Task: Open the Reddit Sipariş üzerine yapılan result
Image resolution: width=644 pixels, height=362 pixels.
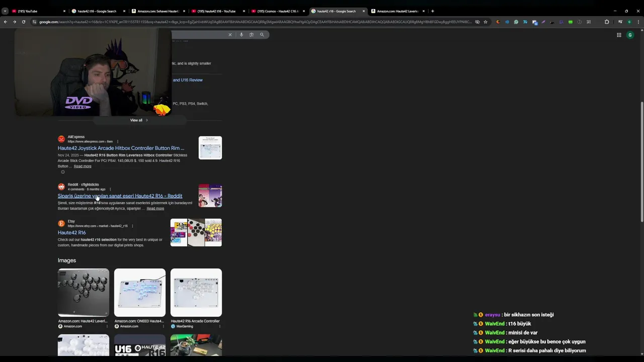Action: (120, 196)
